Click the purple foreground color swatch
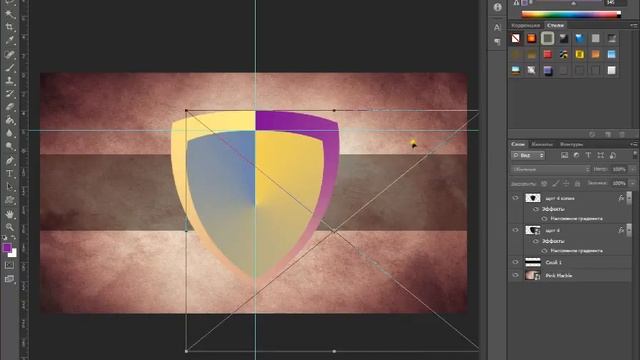The image size is (640, 360). click(x=7, y=248)
